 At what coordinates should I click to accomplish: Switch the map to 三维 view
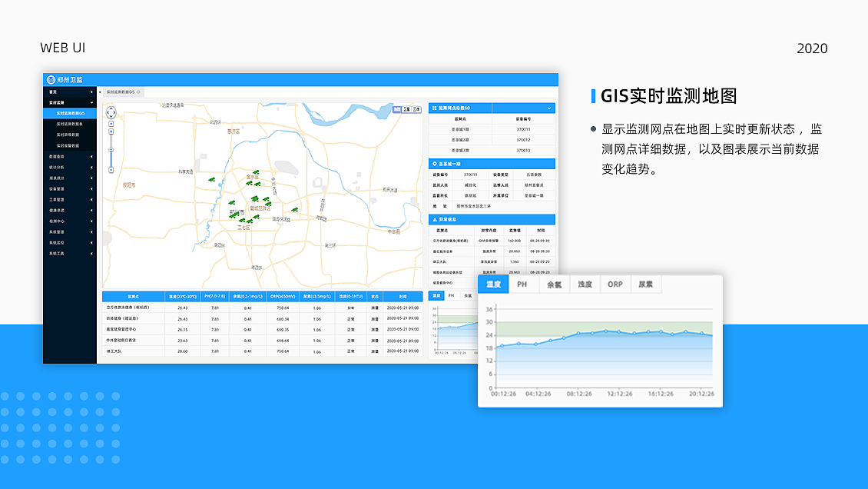coord(416,109)
